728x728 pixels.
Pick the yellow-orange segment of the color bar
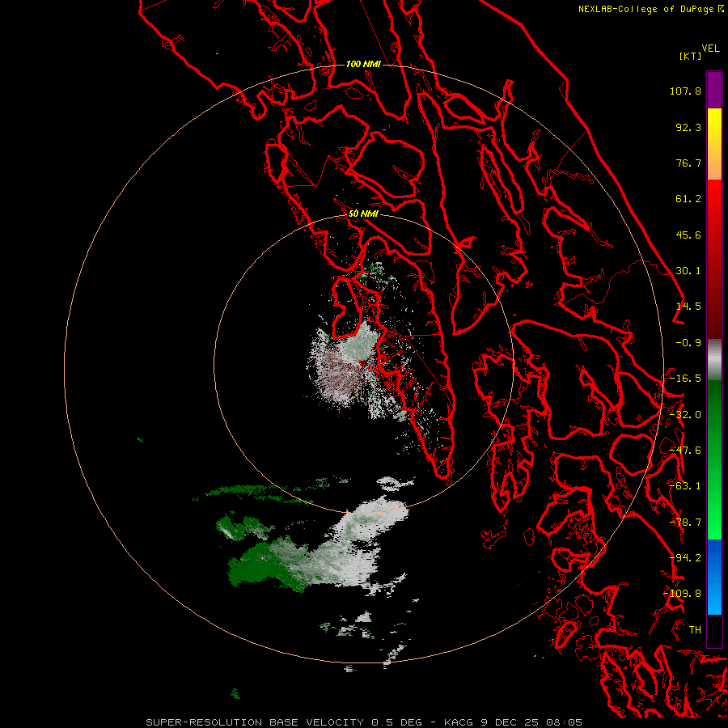pos(714,144)
